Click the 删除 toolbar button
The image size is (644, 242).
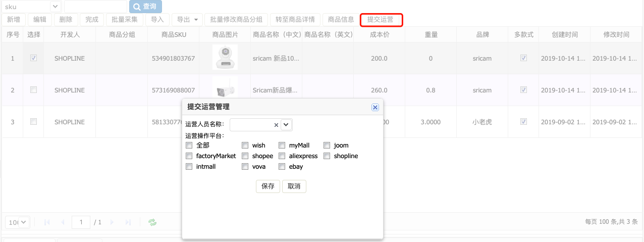66,20
